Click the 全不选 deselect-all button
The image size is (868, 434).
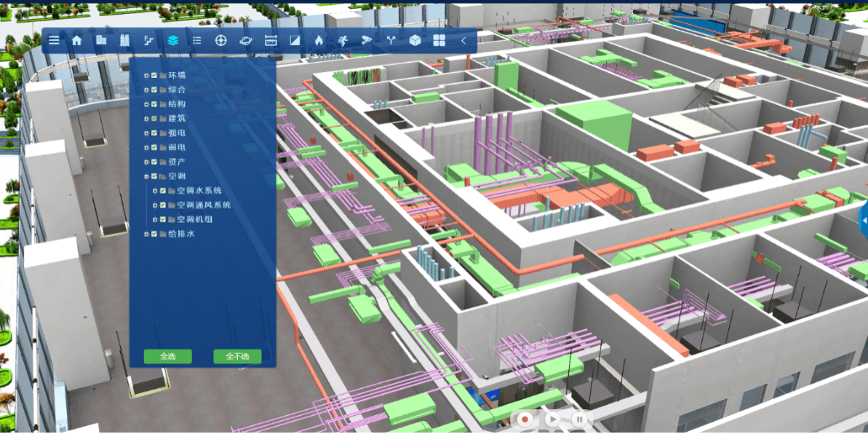pyautogui.click(x=237, y=356)
